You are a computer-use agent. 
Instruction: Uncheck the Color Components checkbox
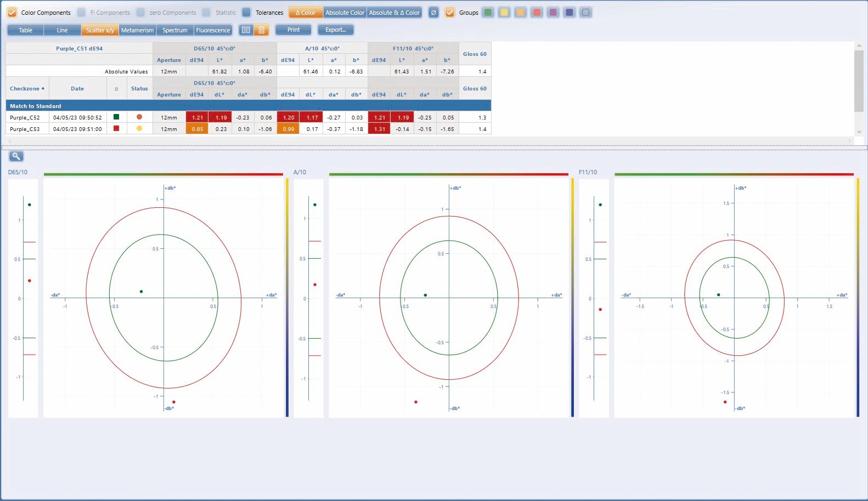(x=12, y=13)
